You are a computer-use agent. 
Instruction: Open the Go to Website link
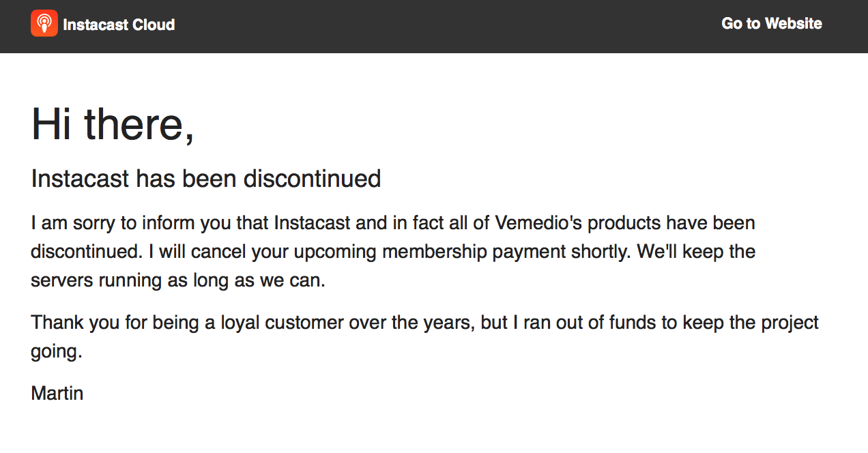click(x=771, y=24)
